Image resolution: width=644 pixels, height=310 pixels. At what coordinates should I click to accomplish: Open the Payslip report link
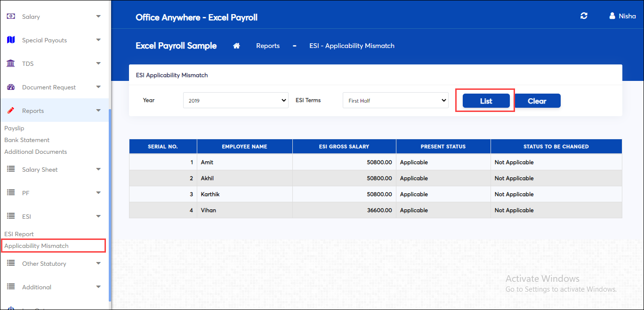click(14, 128)
